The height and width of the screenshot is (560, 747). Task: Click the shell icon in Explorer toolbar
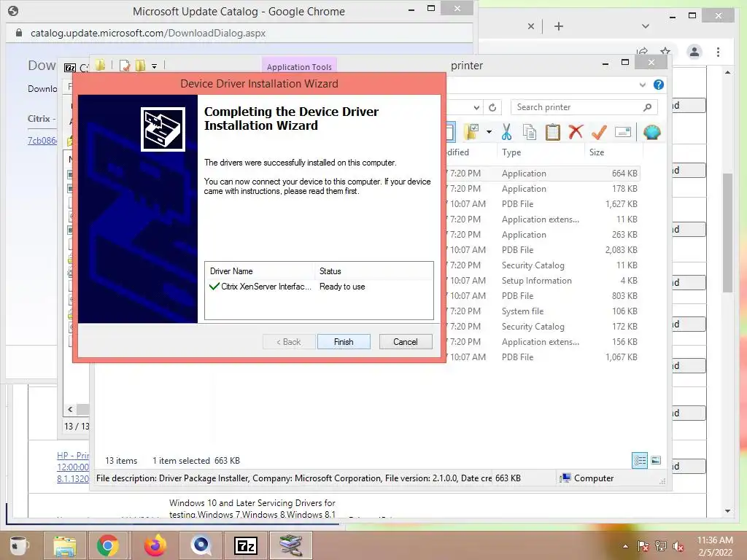[651, 132]
